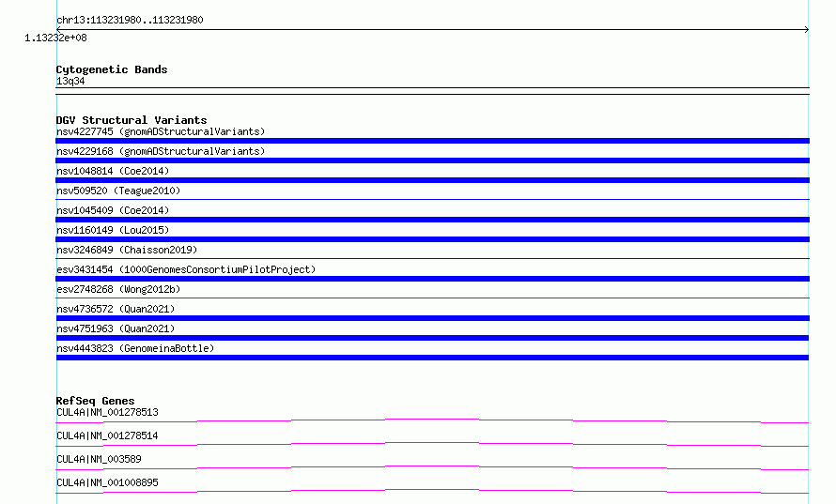Select the 13q34 band label

70,81
